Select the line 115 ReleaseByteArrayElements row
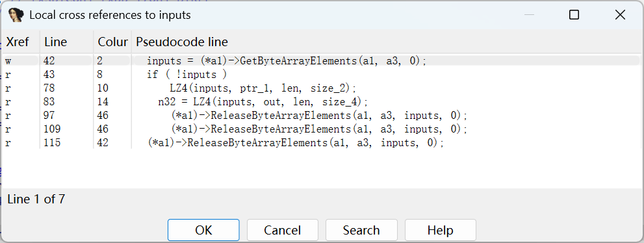The image size is (644, 243). click(x=321, y=143)
